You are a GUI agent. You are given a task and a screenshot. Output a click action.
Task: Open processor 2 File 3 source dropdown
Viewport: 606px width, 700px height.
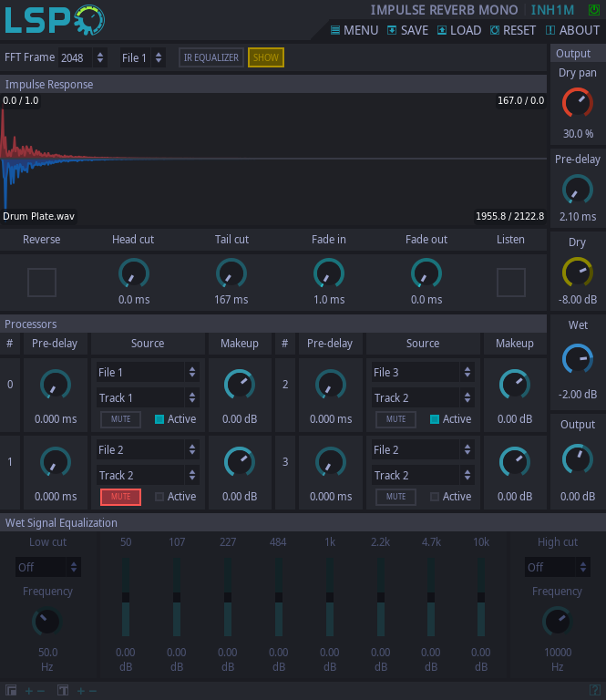pyautogui.click(x=423, y=372)
